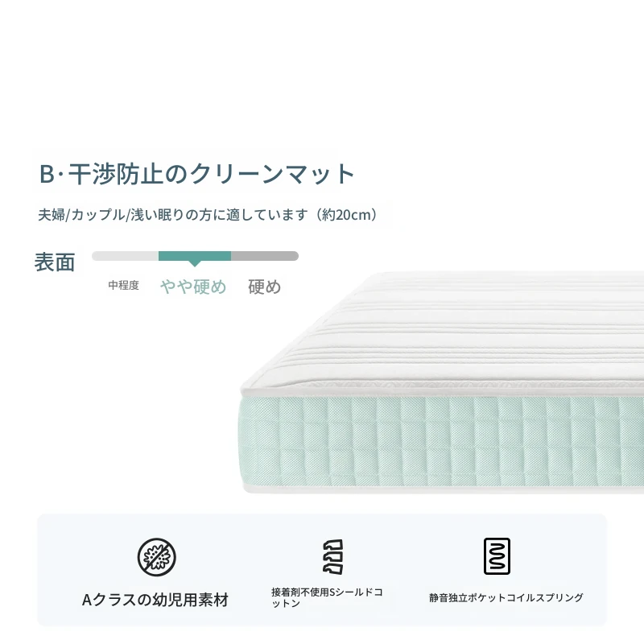
Task: Click the anti-mite circular icon
Action: tap(156, 557)
